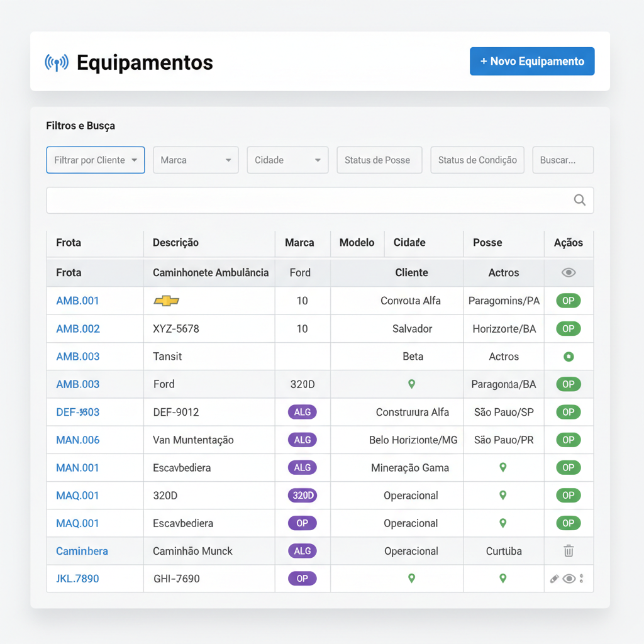Open the MAN.006 fleet link
The width and height of the screenshot is (644, 644).
(77, 440)
